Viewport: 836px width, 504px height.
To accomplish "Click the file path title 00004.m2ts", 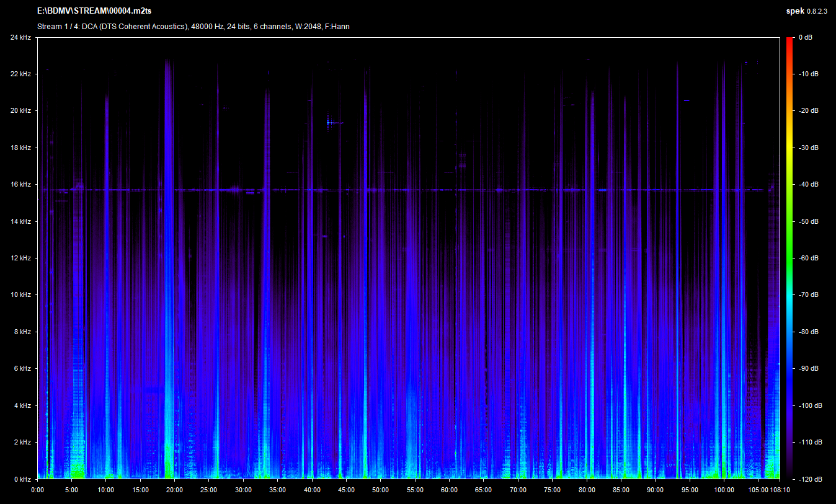I will (94, 12).
